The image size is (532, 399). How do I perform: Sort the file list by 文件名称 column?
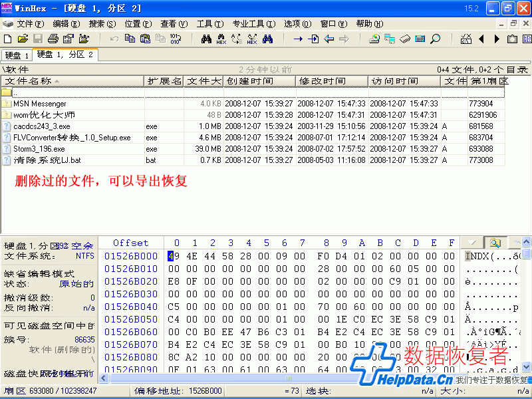click(x=72, y=81)
